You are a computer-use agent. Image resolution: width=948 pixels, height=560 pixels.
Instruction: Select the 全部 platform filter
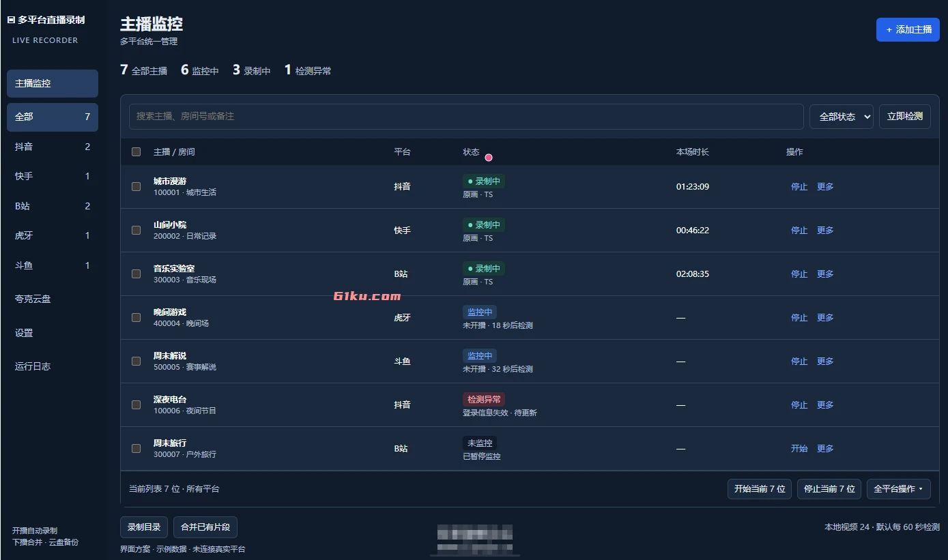[x=53, y=117]
